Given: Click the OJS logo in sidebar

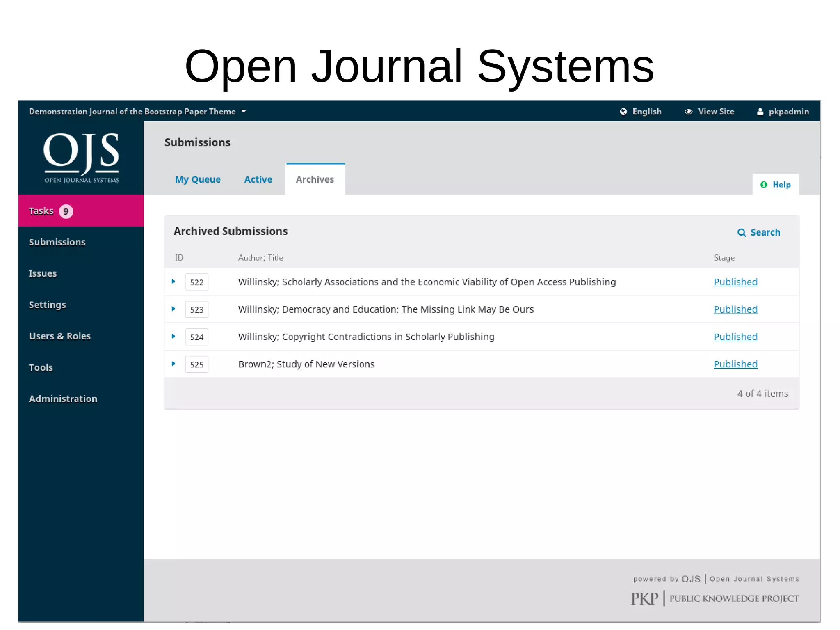Looking at the screenshot, I should coord(81,158).
